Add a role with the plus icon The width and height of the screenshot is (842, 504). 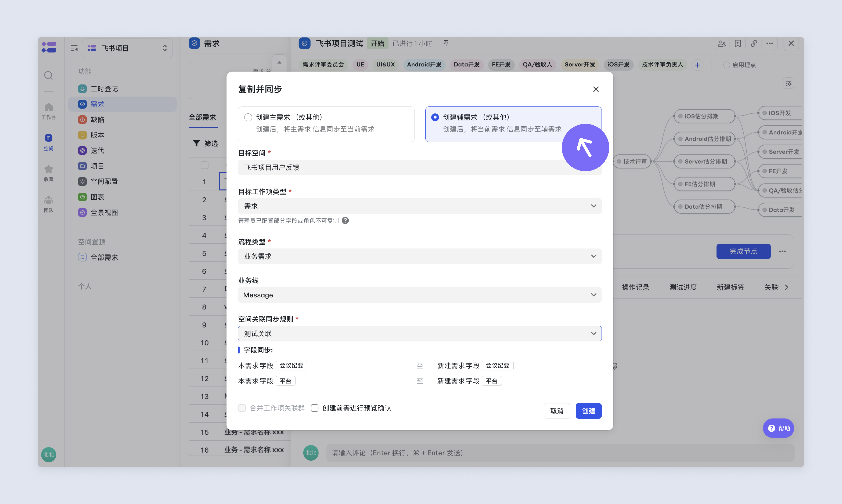pos(697,65)
